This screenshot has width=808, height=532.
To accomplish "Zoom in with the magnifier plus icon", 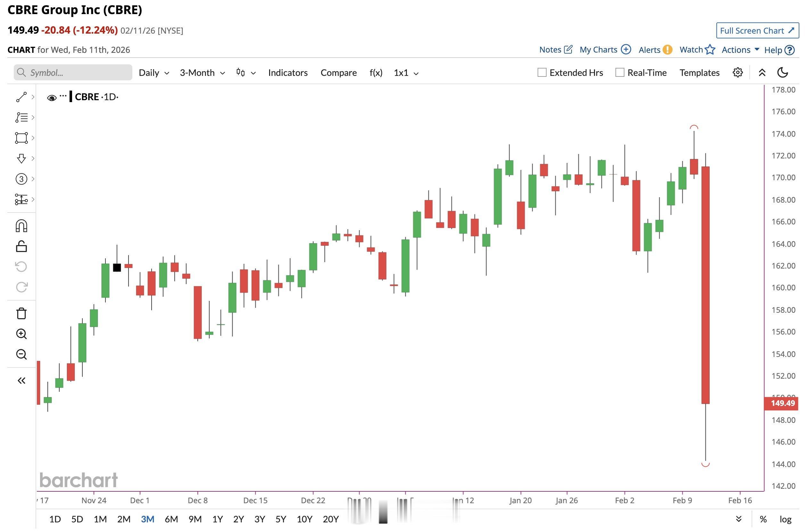I will pyautogui.click(x=21, y=334).
